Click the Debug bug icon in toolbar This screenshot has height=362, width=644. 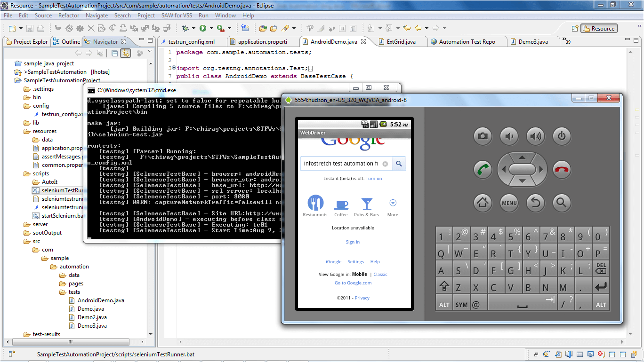pos(185,28)
